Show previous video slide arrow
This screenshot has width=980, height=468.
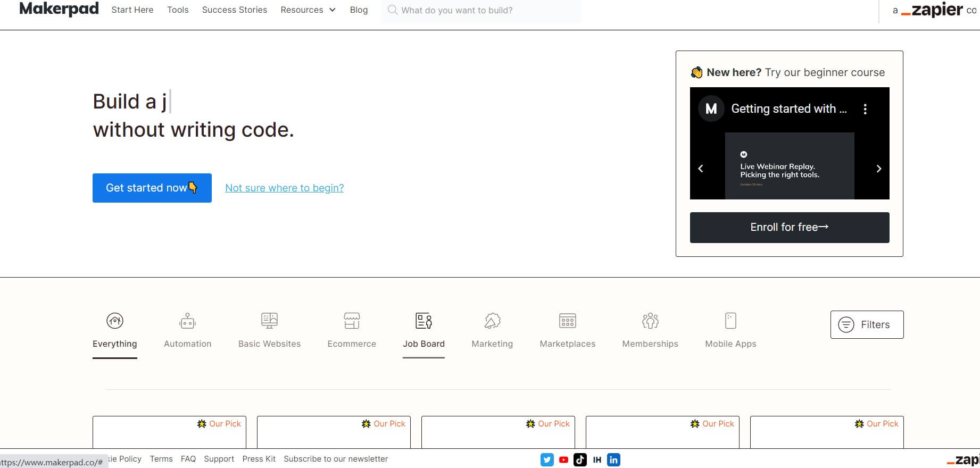tap(701, 169)
